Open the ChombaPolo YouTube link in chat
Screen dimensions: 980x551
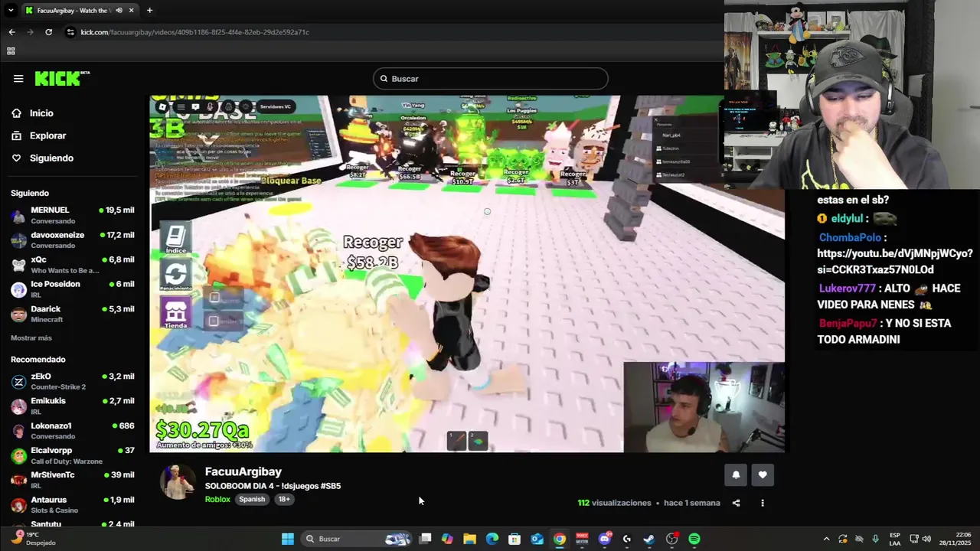click(894, 262)
